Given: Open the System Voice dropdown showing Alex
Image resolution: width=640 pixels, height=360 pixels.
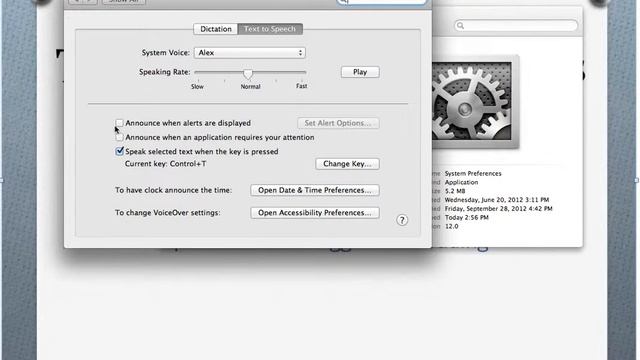Looking at the screenshot, I should point(250,53).
